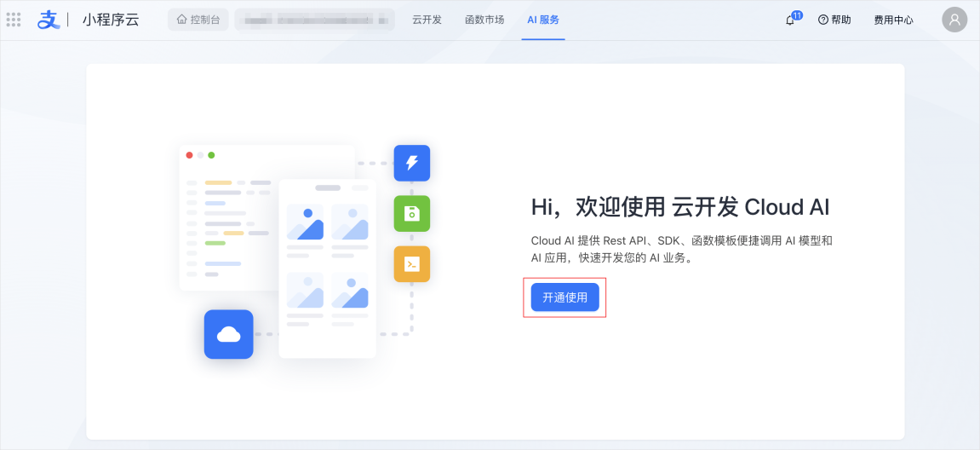Open the notification bell icon
The image size is (980, 450).
pyautogui.click(x=790, y=20)
